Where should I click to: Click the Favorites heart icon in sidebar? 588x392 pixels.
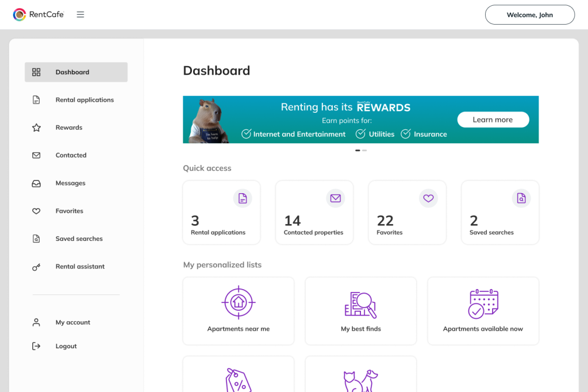(36, 211)
